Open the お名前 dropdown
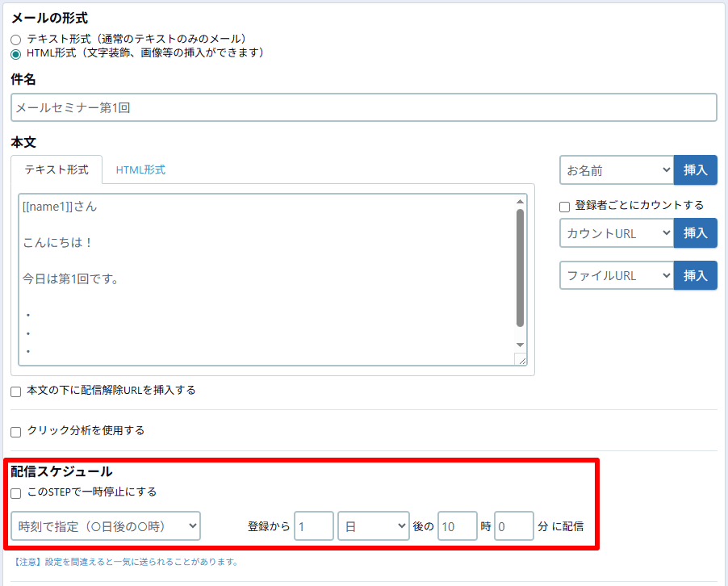The height and width of the screenshot is (586, 728). click(x=617, y=170)
